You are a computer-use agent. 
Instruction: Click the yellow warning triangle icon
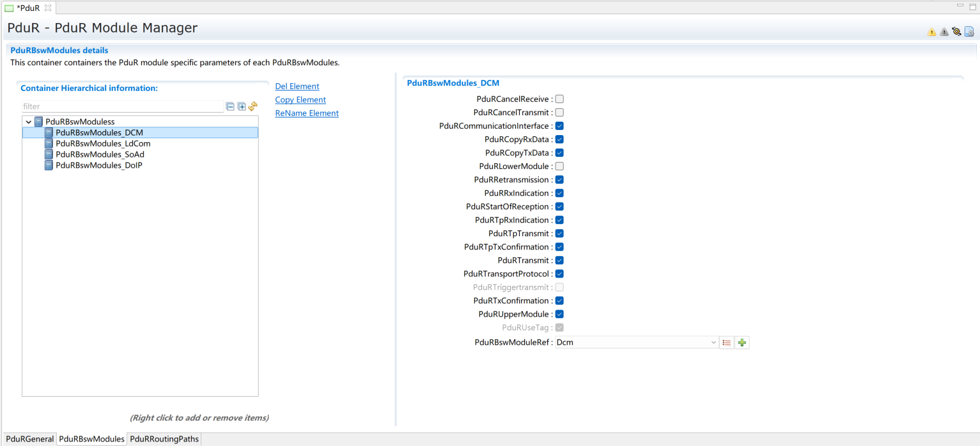coord(931,32)
